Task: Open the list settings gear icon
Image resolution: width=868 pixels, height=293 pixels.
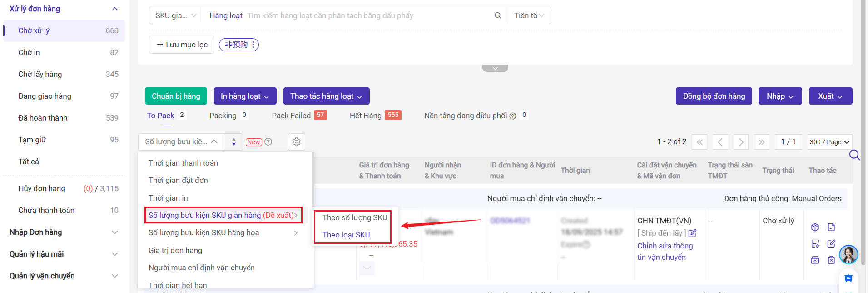Action: 297,142
